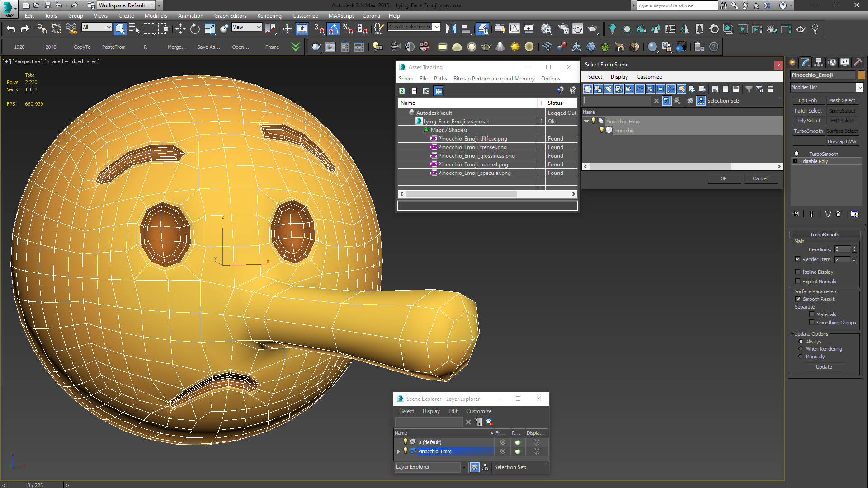Open Bitmap Performance and Memory menu
Image resolution: width=868 pixels, height=488 pixels.
[x=494, y=79]
